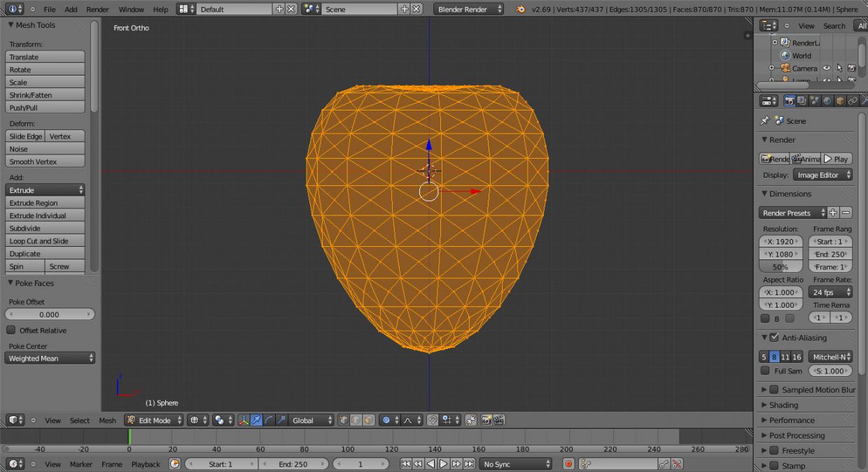Open the 24 fps frame rate dropdown
The width and height of the screenshot is (868, 472).
(x=830, y=292)
